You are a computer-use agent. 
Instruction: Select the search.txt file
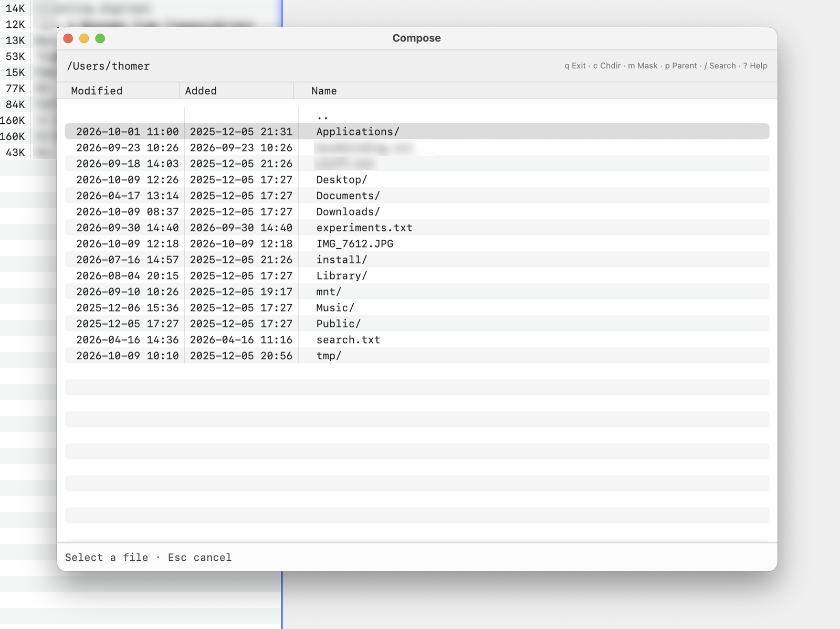417,340
